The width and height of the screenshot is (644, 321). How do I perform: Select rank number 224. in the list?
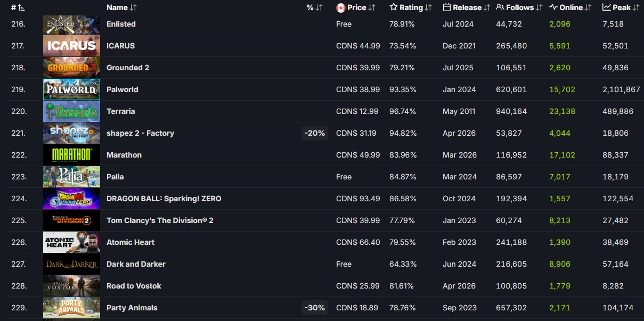(18, 199)
